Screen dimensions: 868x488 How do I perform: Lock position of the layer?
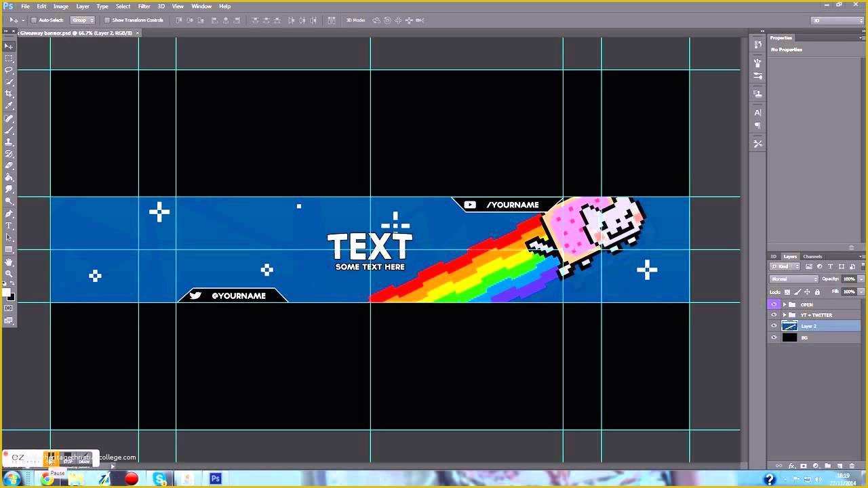(807, 292)
